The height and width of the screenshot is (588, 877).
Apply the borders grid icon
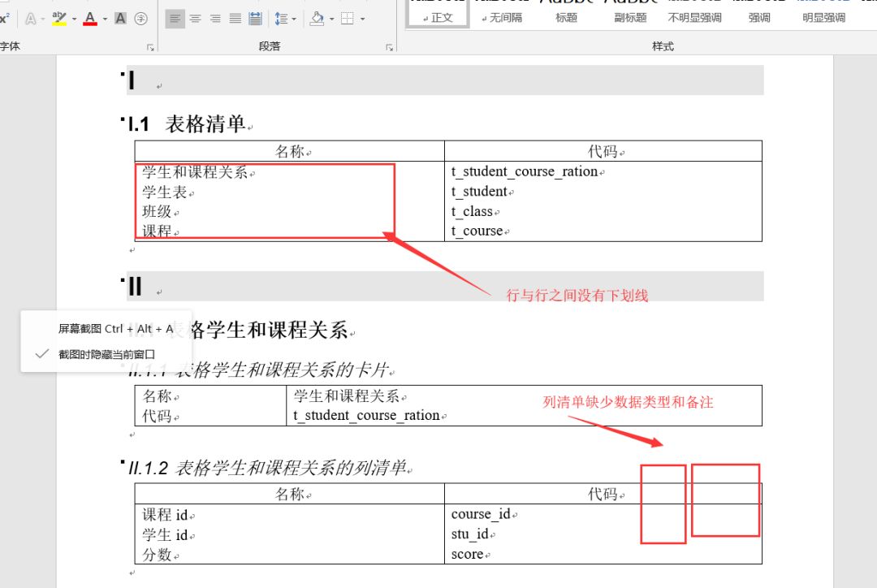click(x=348, y=19)
